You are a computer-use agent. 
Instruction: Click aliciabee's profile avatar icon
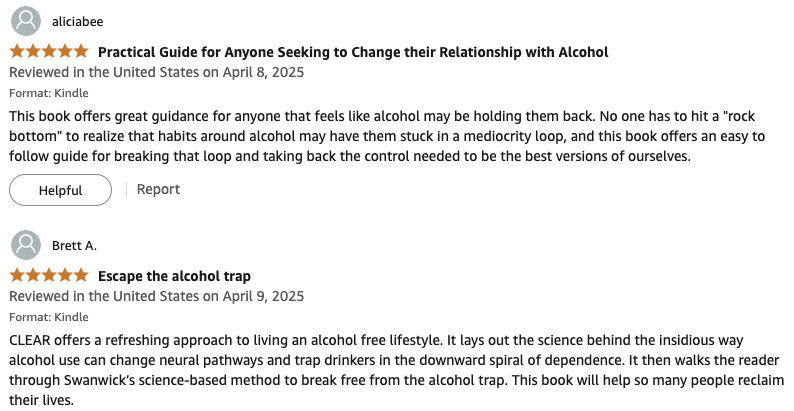click(26, 21)
